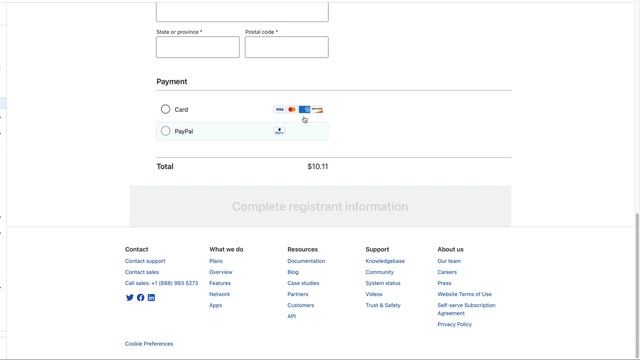Viewport: 640px width, 360px height.
Task: Select the Card payment radio button
Action: [x=165, y=109]
